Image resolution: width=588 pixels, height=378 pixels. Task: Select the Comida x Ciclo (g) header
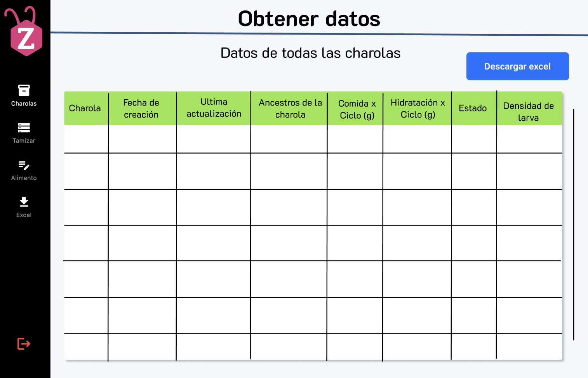357,109
